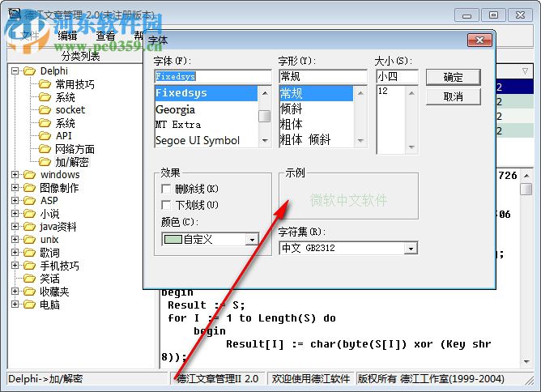Select 粗体 倾斜 font style
The image size is (541, 392).
click(317, 140)
